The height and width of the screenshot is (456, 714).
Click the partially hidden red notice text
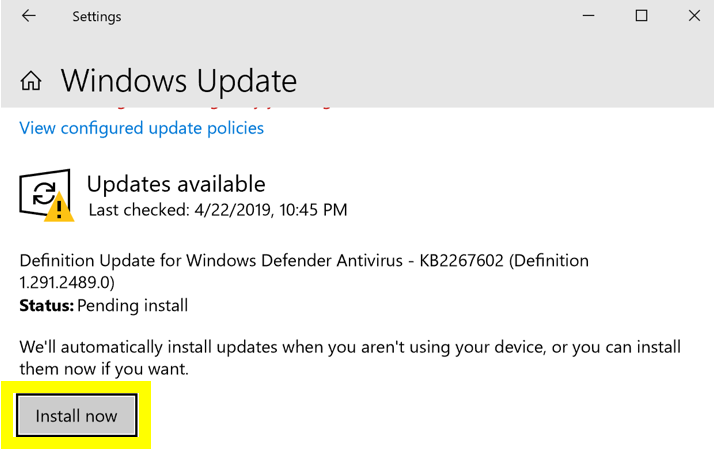221,108
